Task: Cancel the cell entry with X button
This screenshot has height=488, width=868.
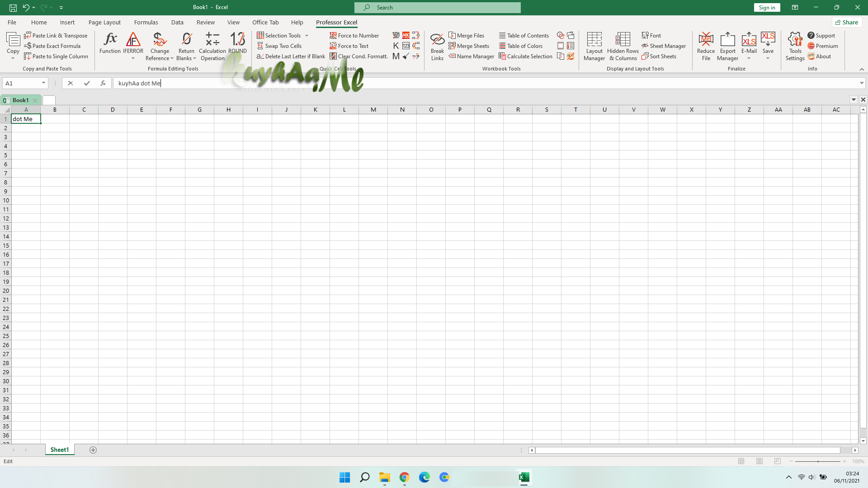Action: 71,83
